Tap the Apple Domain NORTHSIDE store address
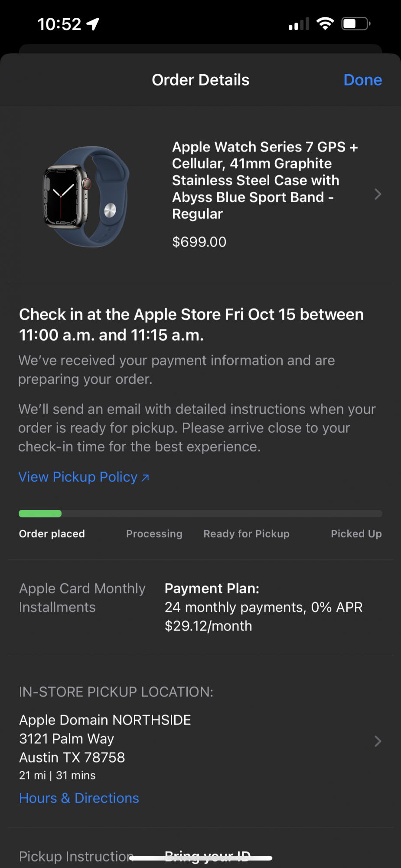Viewport: 401px width, 868px height. [x=105, y=739]
